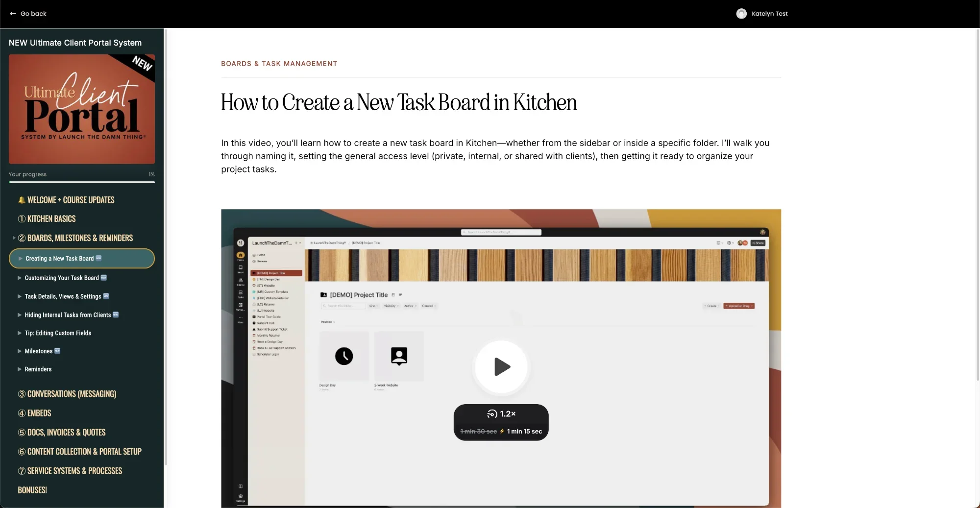This screenshot has height=508, width=980.
Task: Click the back arrow beside Go back
Action: 12,13
